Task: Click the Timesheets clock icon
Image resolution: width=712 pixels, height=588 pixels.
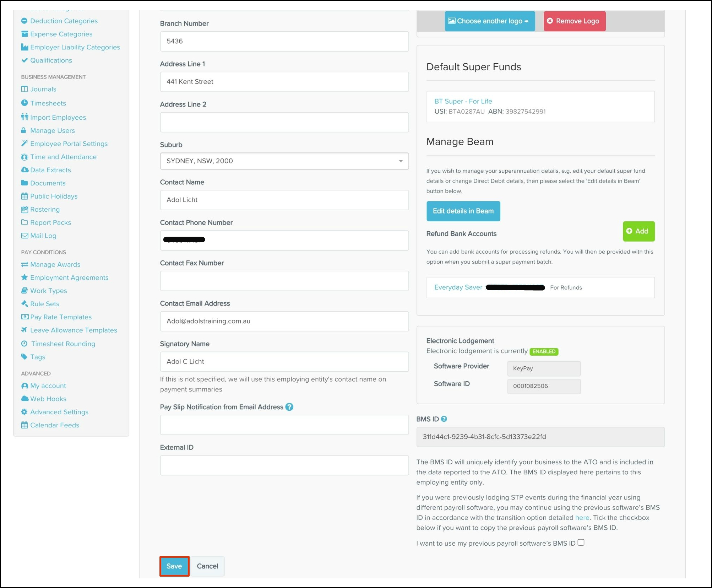Action: point(24,103)
